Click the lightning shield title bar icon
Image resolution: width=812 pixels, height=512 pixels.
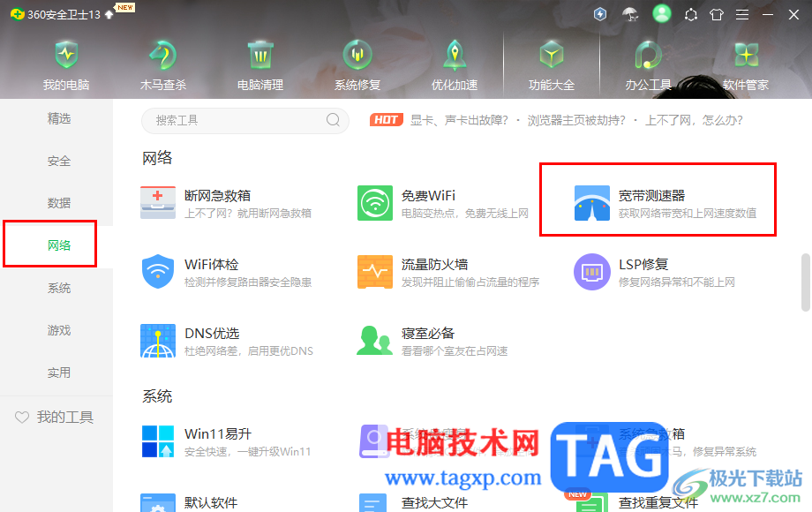(x=599, y=14)
